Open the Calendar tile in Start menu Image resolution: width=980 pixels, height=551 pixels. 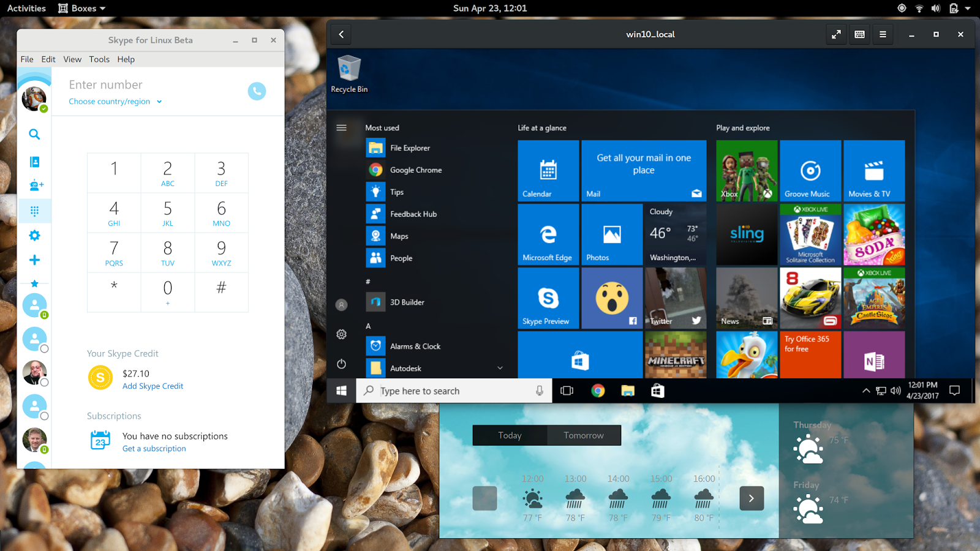pos(548,171)
